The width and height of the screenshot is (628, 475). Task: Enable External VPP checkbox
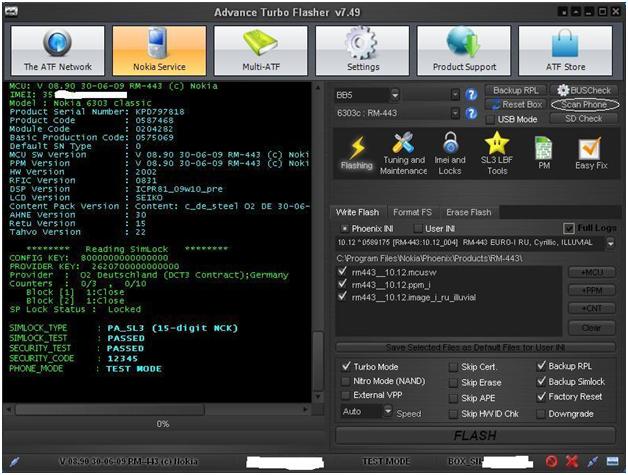click(x=345, y=395)
